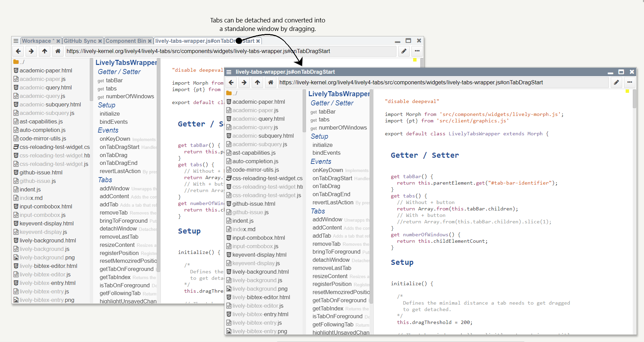The width and height of the screenshot is (644, 342).
Task: Click the forward arrow in the tabbed rear window
Action: click(31, 51)
